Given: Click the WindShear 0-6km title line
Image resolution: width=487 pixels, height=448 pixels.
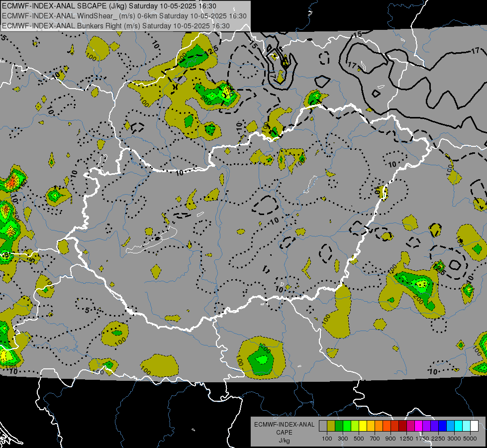Looking at the screenshot, I should click(x=124, y=16).
